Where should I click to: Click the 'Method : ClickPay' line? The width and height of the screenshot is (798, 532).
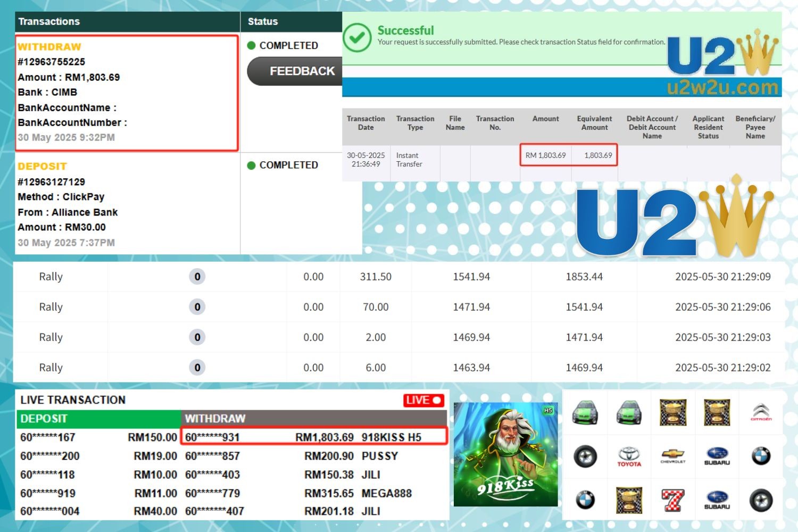61,197
